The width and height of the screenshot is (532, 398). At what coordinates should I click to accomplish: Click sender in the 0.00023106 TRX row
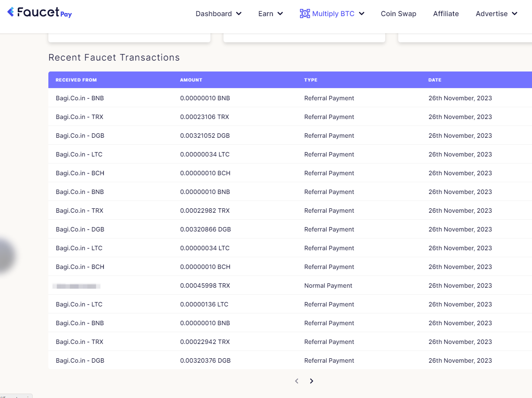[x=80, y=117]
